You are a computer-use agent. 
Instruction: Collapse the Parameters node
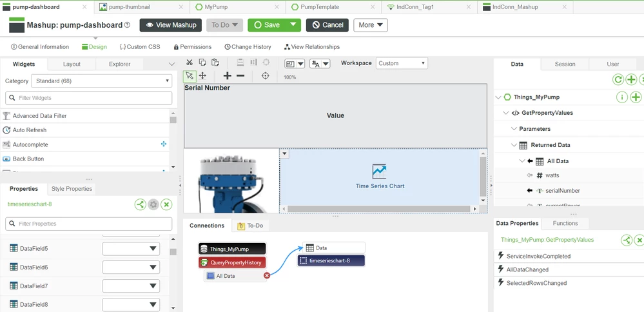(x=514, y=129)
